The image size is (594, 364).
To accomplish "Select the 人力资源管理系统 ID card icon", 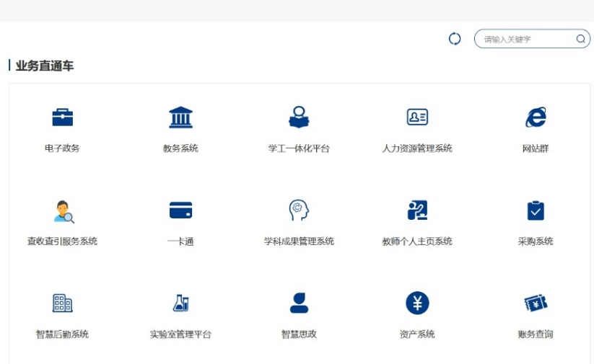I will pyautogui.click(x=417, y=117).
